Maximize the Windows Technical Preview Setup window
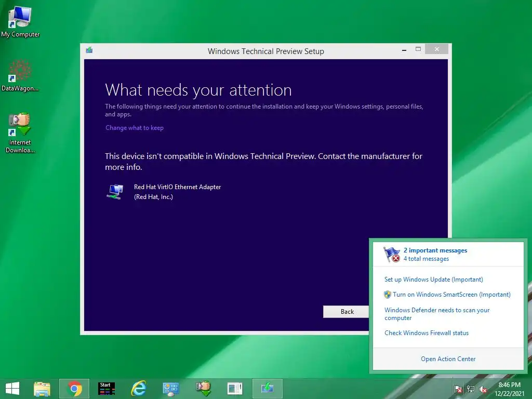This screenshot has width=532, height=399. point(418,49)
